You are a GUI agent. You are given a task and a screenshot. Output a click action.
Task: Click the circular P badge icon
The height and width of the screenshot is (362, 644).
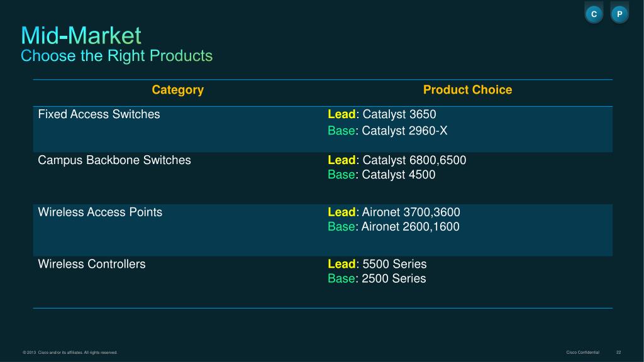[x=619, y=14]
